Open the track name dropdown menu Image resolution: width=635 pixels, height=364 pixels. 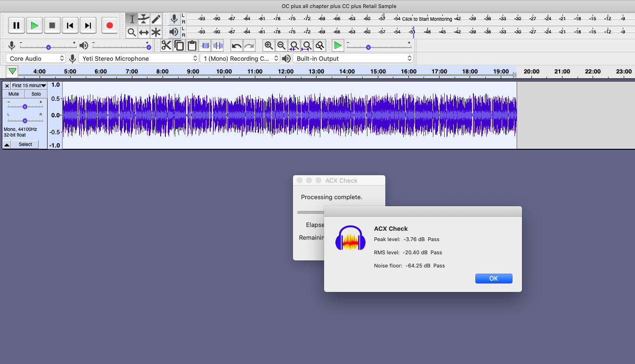pyautogui.click(x=29, y=86)
